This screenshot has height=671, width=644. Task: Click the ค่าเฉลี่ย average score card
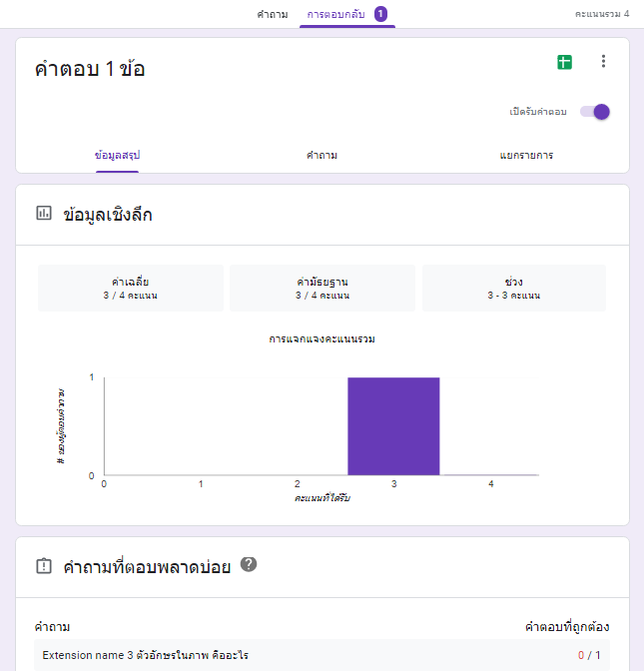tap(131, 289)
